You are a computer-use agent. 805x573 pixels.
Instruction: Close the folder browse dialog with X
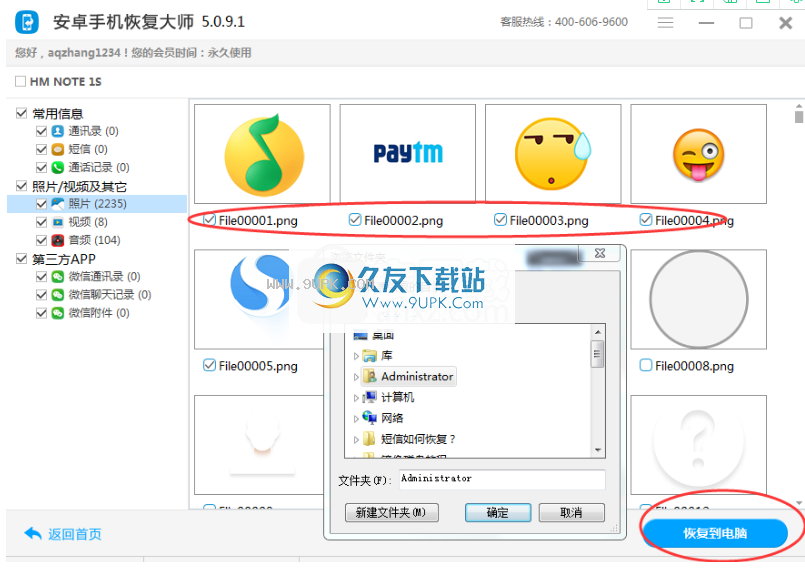point(600,253)
